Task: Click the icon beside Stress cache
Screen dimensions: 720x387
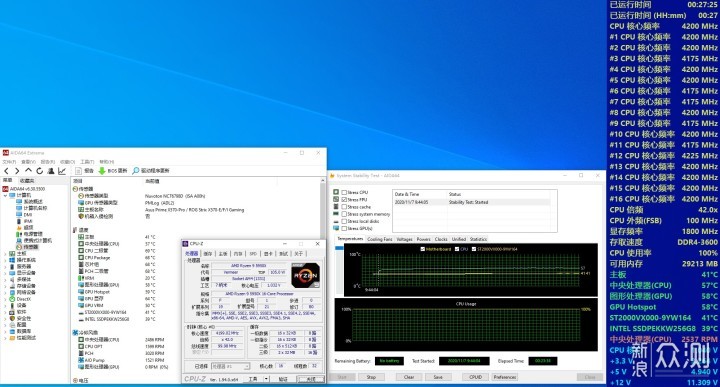Action: coord(336,207)
